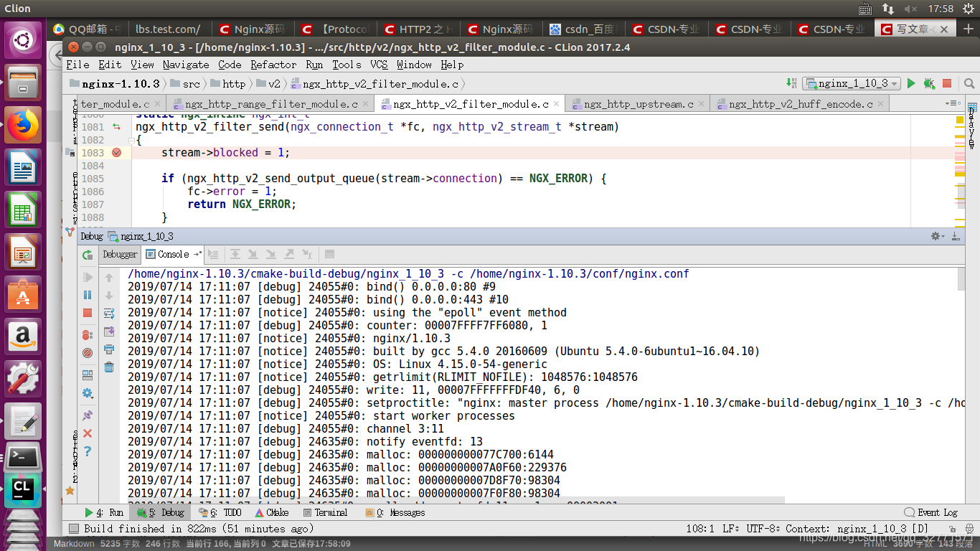Click the 17:58 system clock
Image resolution: width=980 pixels, height=551 pixels.
(x=941, y=9)
